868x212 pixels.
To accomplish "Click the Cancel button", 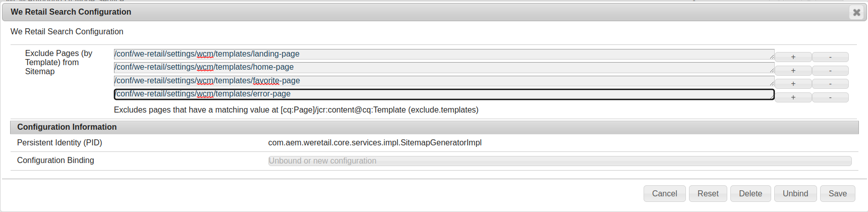I will [x=664, y=194].
